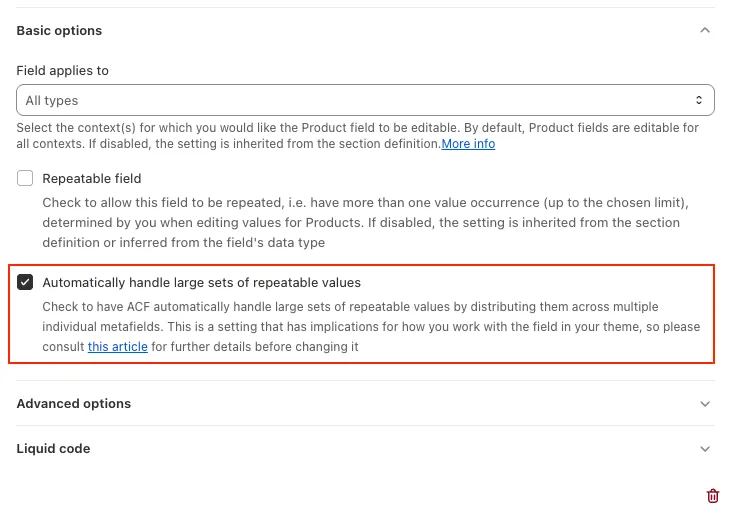Uncheck Automatically handle large sets checkbox

click(x=25, y=282)
